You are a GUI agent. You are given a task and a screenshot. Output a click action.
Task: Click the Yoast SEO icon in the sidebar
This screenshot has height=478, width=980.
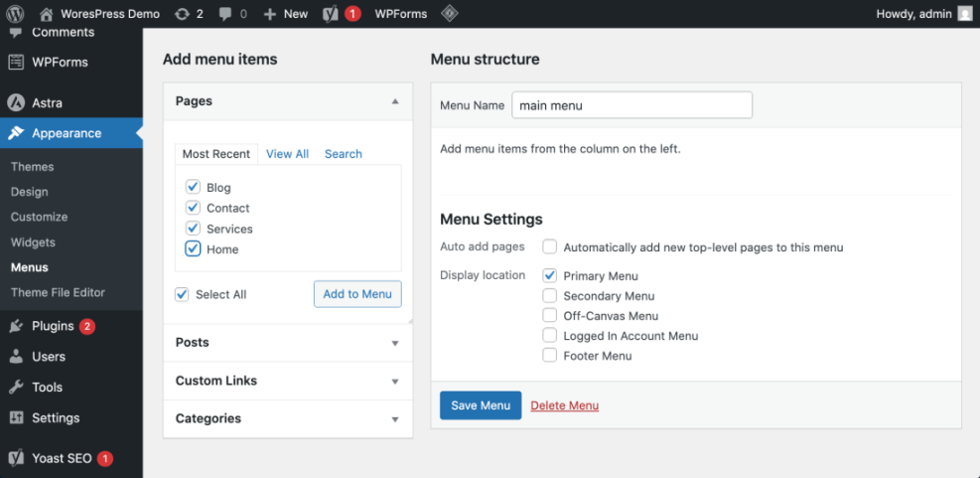coord(16,458)
